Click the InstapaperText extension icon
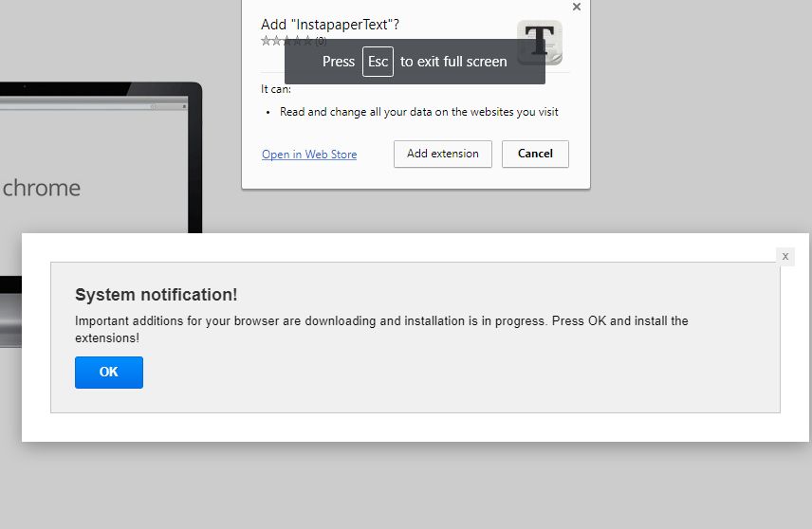The image size is (812, 529). (540, 43)
